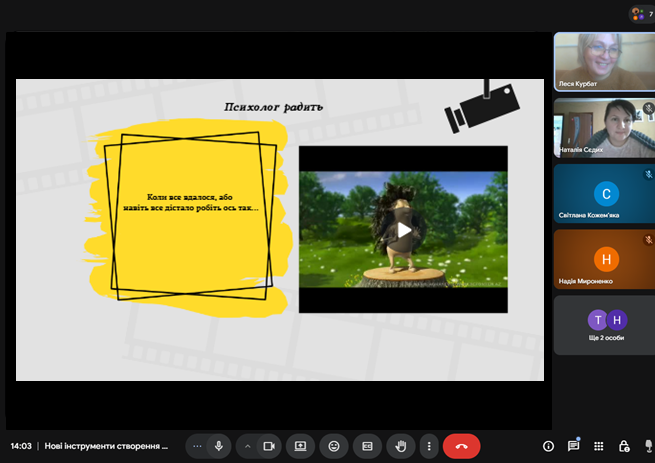
Task: Open the chat with everyone panel
Action: 574,446
